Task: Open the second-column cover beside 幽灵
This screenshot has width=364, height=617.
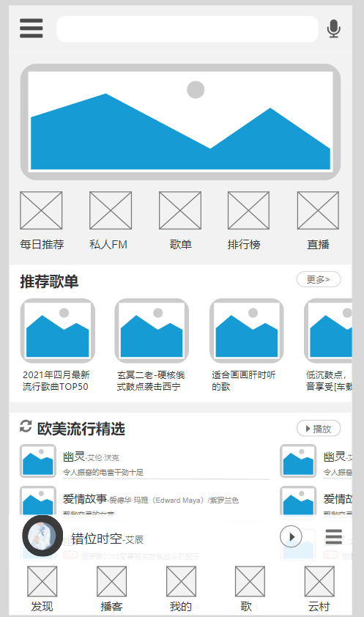Action: point(298,461)
